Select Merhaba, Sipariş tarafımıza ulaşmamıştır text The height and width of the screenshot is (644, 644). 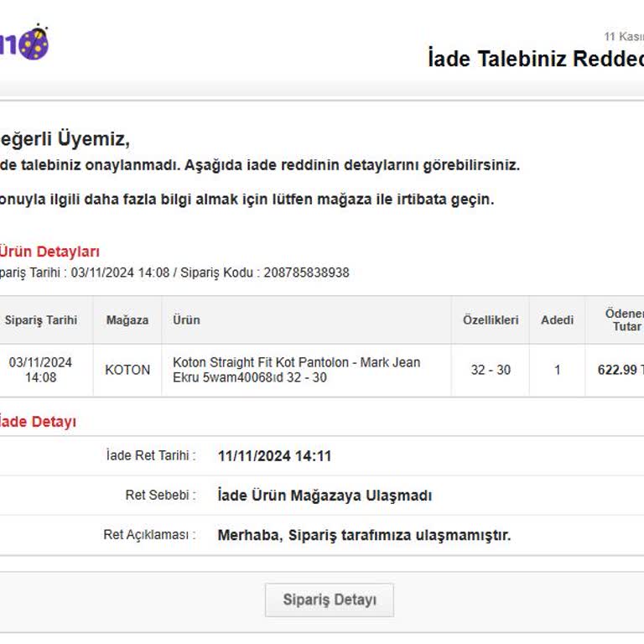pyautogui.click(x=364, y=535)
